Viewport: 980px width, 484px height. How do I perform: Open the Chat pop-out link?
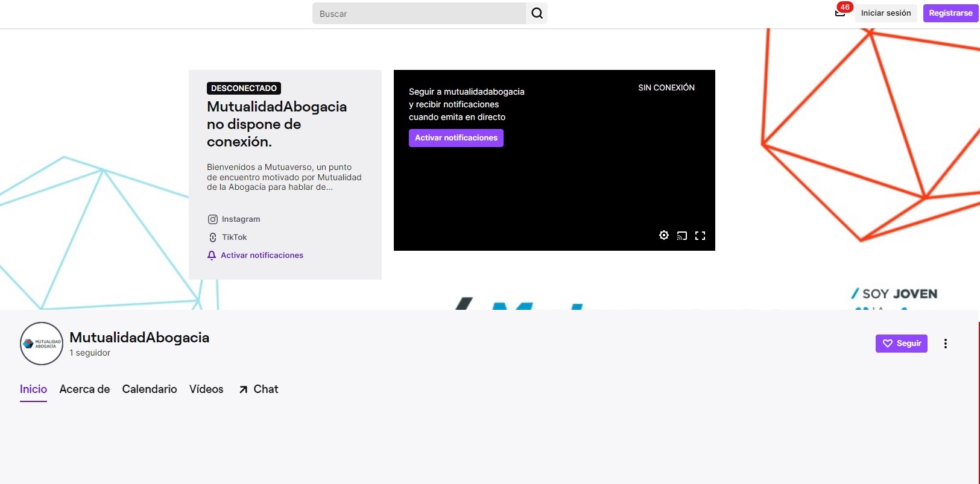[x=259, y=389]
